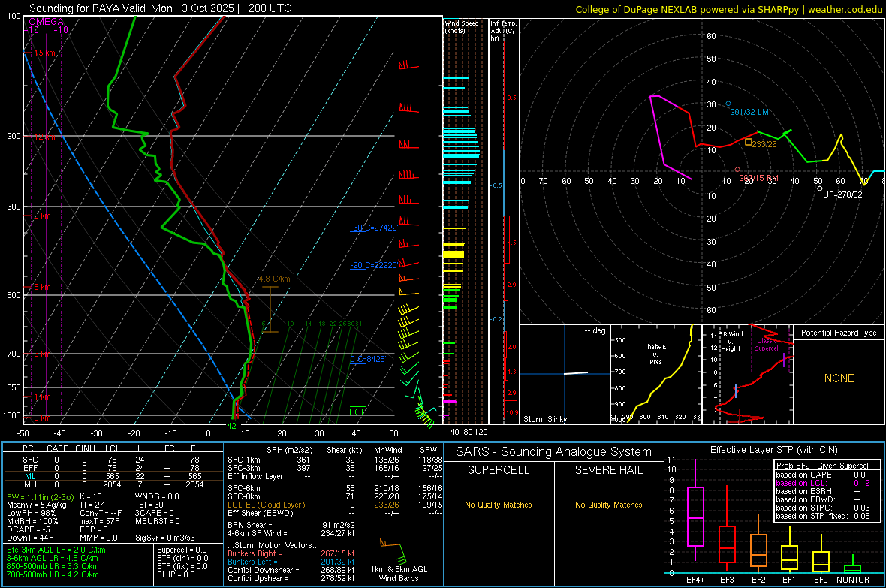Click the orange mean wind square on hodograph
Screen dimensions: 886x588
(x=748, y=142)
